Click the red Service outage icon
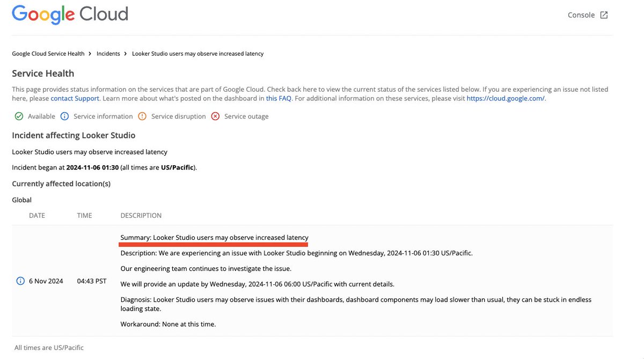 pyautogui.click(x=215, y=116)
